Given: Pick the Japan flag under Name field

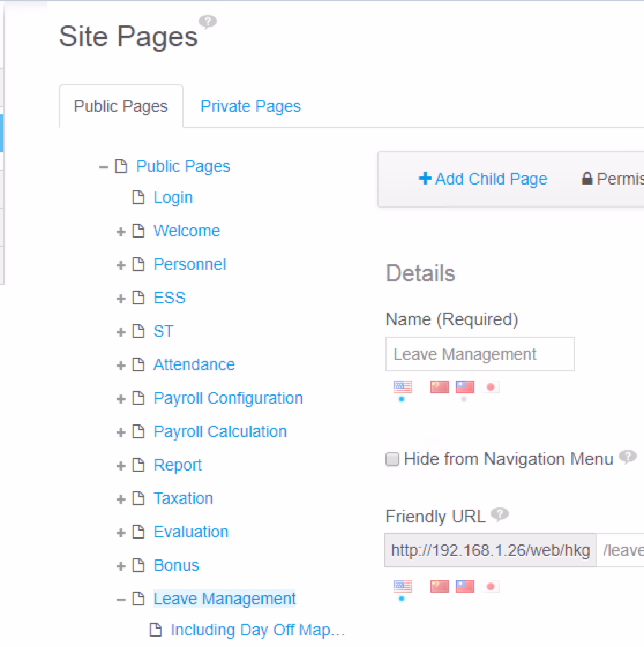Looking at the screenshot, I should (491, 387).
